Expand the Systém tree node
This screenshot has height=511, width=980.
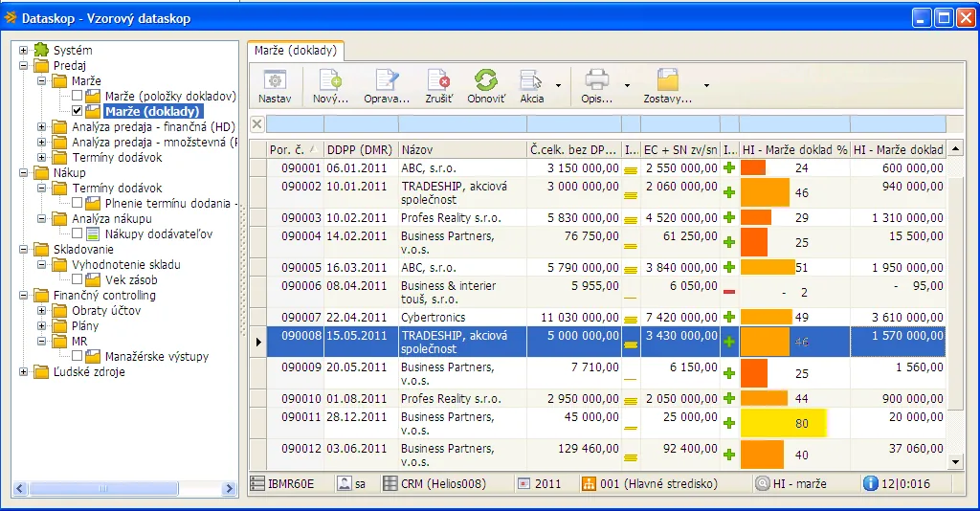pyautogui.click(x=23, y=50)
